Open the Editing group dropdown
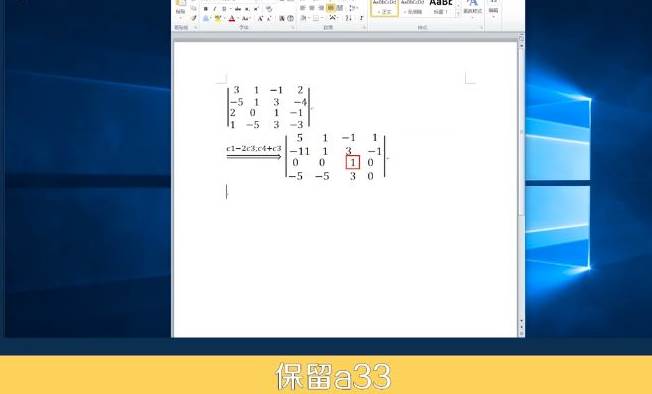Screen dimensions: 652x394 [494, 10]
